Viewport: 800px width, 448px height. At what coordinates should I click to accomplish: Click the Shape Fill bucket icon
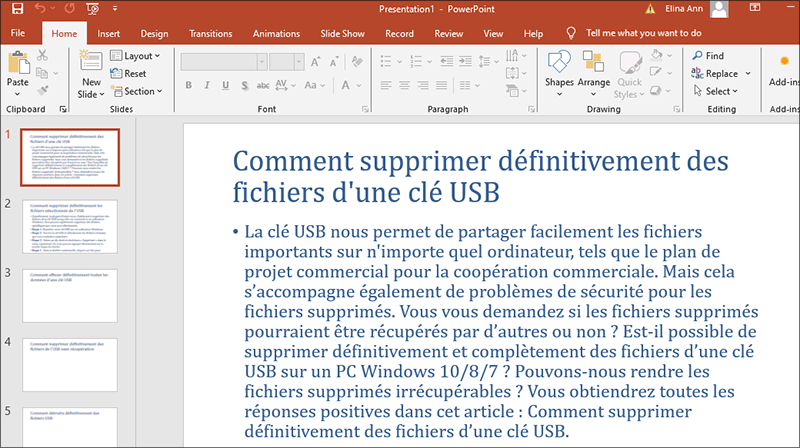(x=657, y=55)
